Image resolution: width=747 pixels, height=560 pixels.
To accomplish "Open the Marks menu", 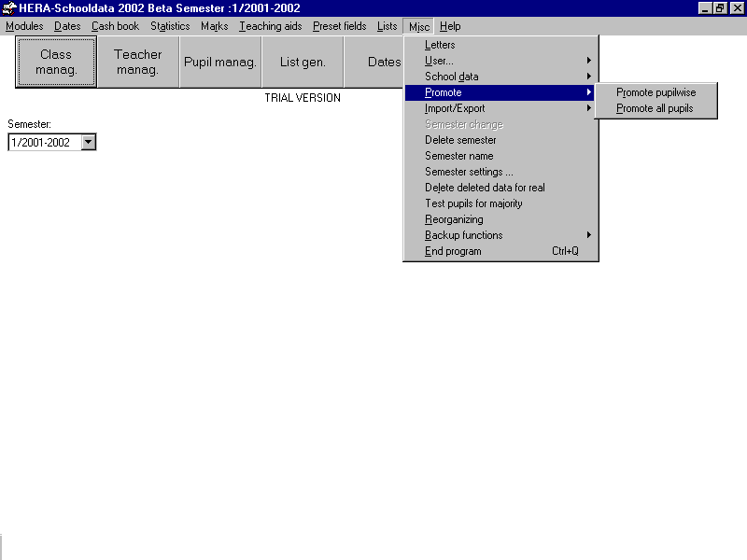I will pyautogui.click(x=215, y=26).
